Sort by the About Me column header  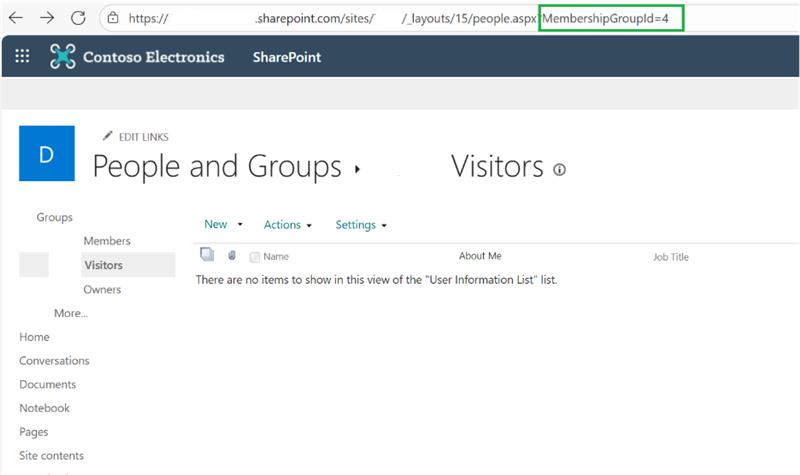(x=480, y=256)
